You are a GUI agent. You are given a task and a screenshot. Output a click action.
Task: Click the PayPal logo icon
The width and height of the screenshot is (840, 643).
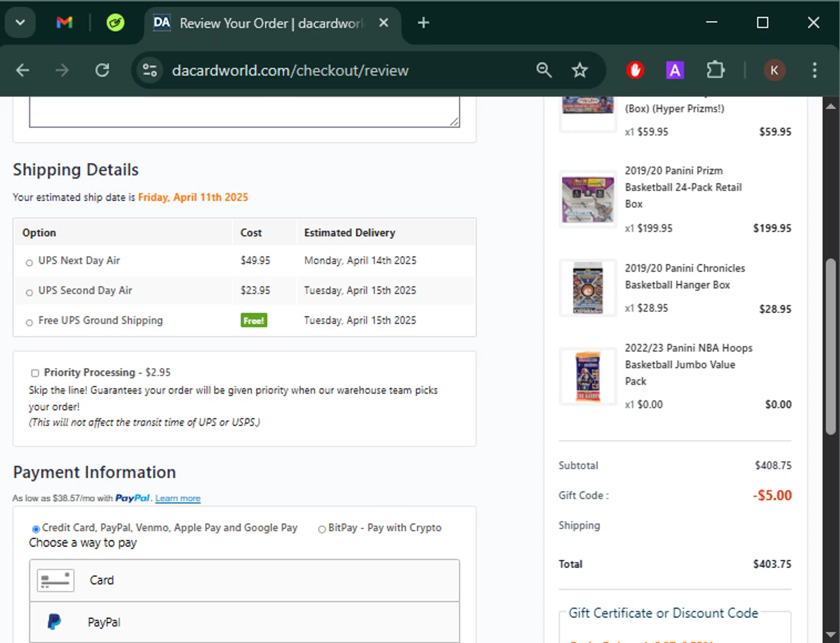54,622
